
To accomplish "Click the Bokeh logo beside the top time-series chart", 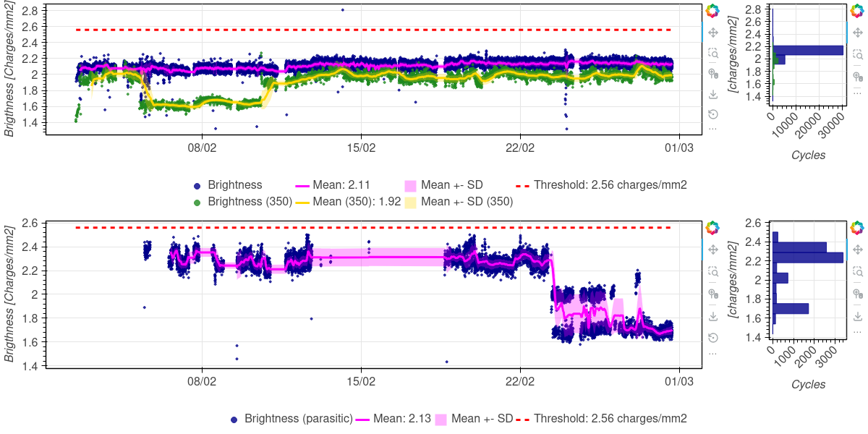I will [712, 11].
